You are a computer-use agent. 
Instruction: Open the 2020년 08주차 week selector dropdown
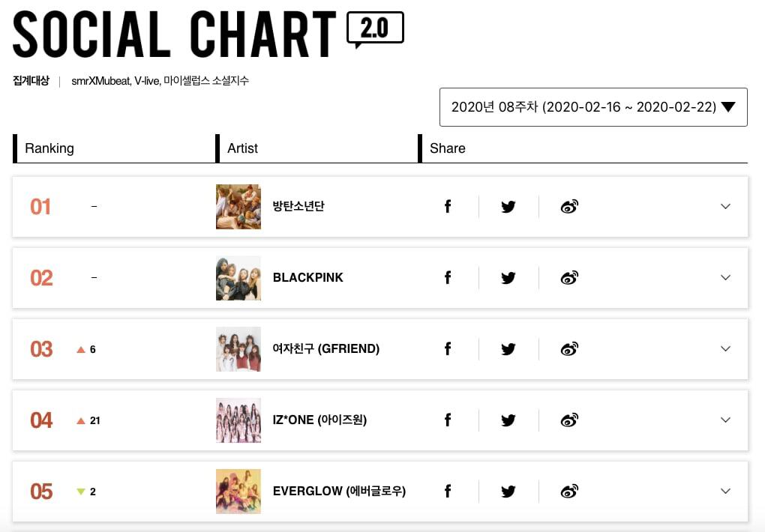[592, 107]
